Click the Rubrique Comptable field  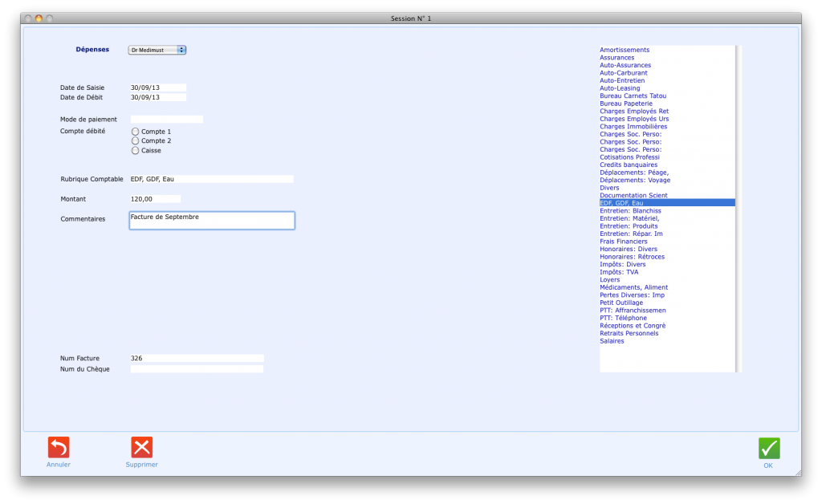(212, 179)
